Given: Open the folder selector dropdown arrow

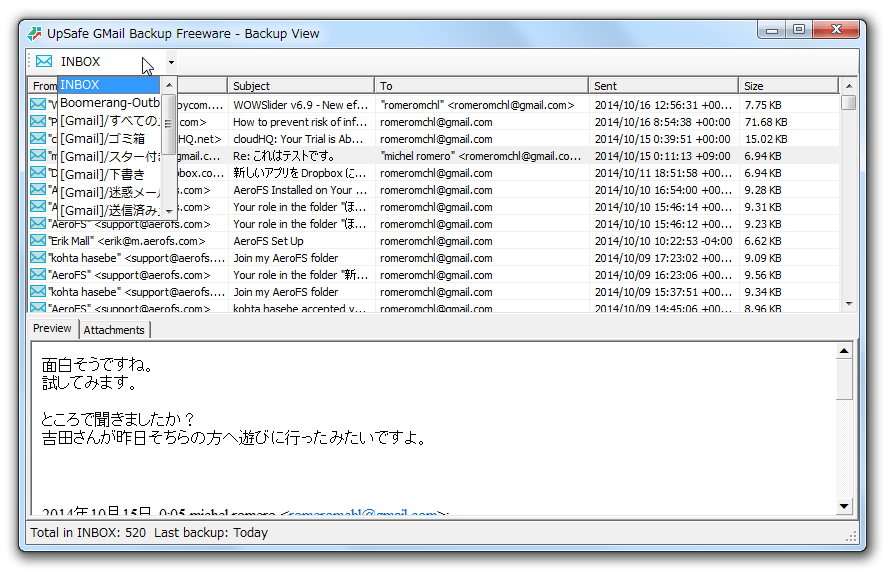Looking at the screenshot, I should pyautogui.click(x=171, y=62).
